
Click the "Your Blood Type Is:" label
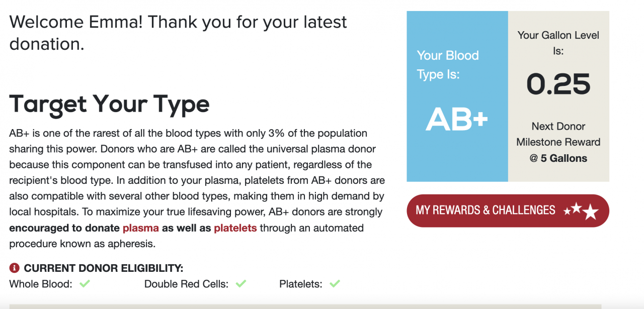pyautogui.click(x=448, y=65)
